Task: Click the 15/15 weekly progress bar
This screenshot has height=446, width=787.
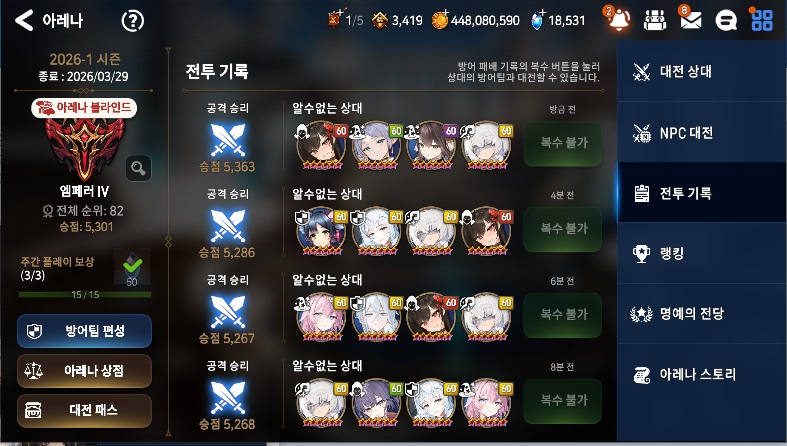Action: [85, 294]
